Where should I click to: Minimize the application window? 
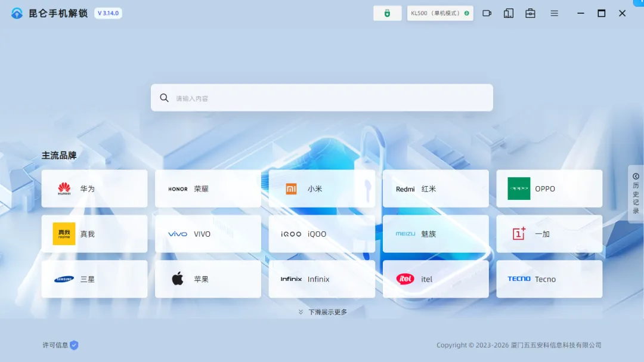click(580, 13)
